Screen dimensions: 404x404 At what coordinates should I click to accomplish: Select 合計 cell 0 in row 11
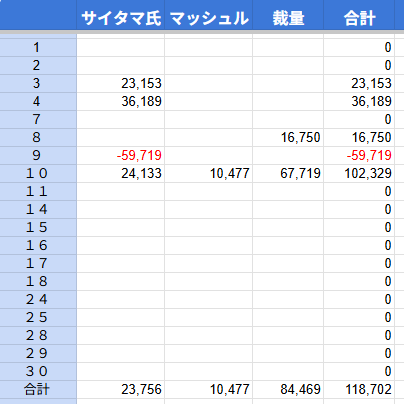pos(359,191)
